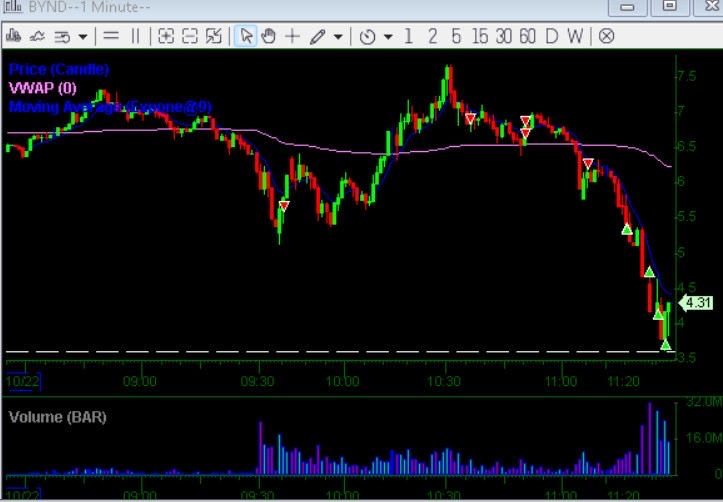Click the 16.0M volume scale label
Screen dimensions: 723x502
click(x=704, y=437)
